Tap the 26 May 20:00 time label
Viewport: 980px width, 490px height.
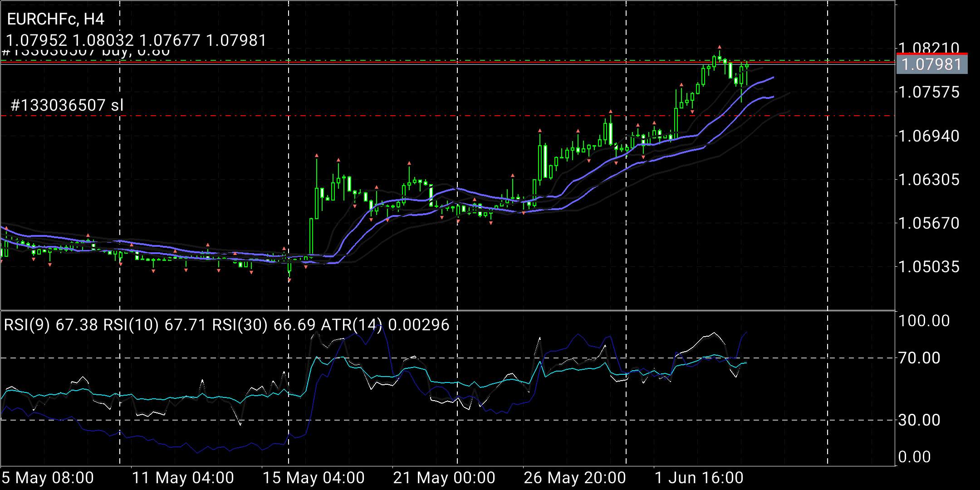[x=575, y=478]
